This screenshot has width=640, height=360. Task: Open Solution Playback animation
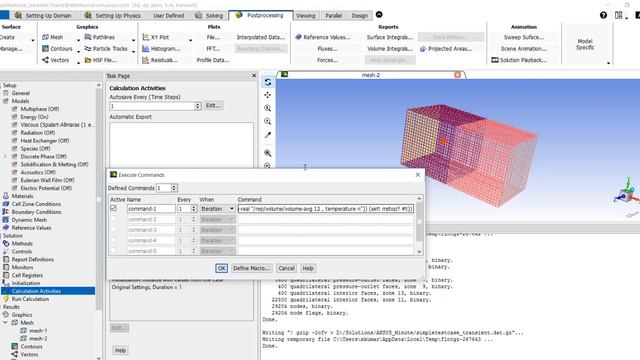click(x=519, y=60)
